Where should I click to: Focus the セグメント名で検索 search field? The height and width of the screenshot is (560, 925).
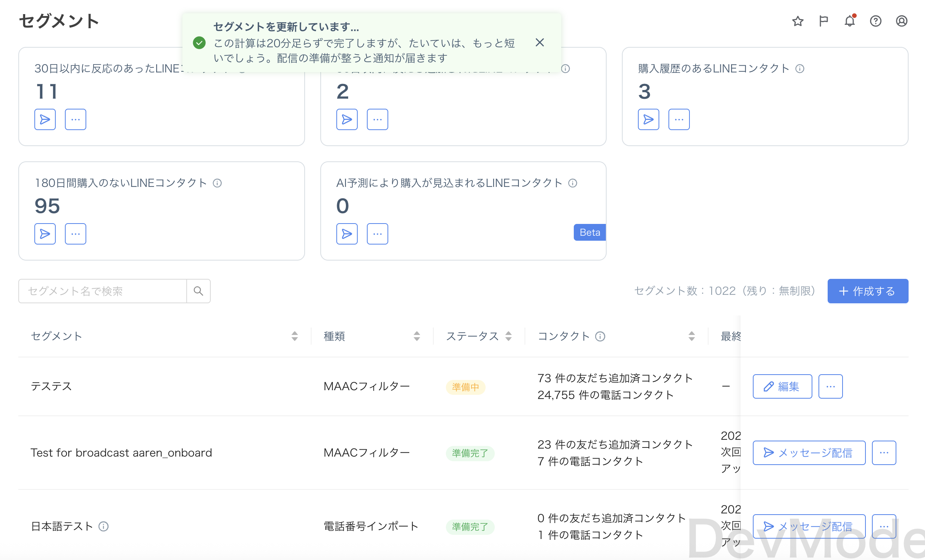(x=102, y=291)
